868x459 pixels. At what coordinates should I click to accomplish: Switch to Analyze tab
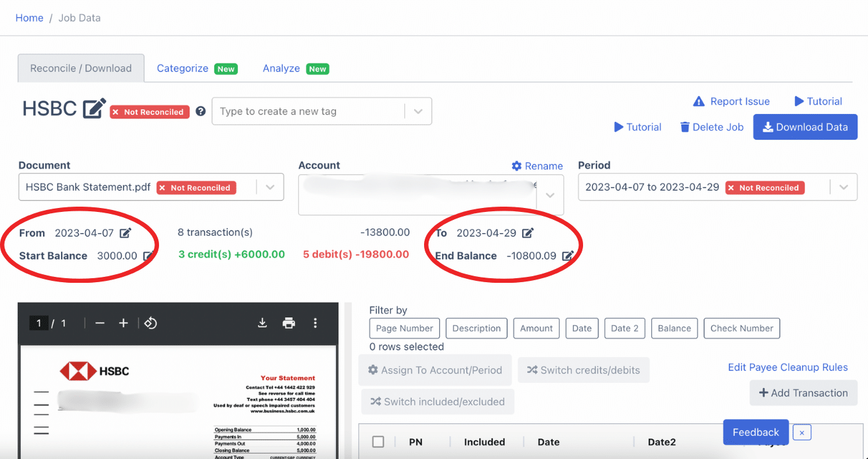pyautogui.click(x=296, y=68)
